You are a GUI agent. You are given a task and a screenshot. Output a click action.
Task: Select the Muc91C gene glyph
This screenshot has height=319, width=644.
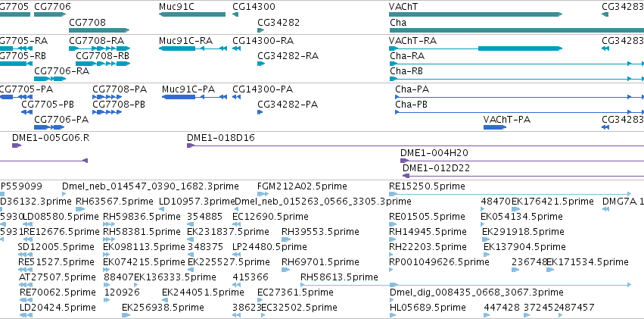[191, 14]
